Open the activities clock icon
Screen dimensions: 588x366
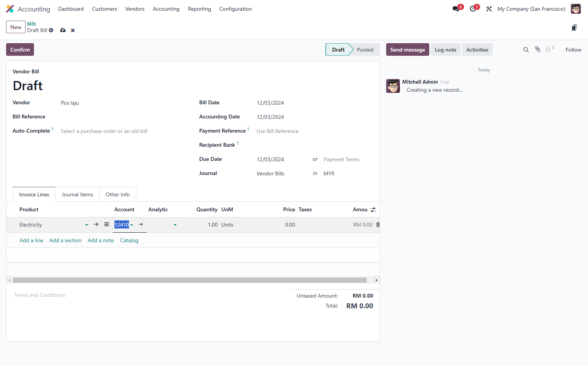click(473, 9)
